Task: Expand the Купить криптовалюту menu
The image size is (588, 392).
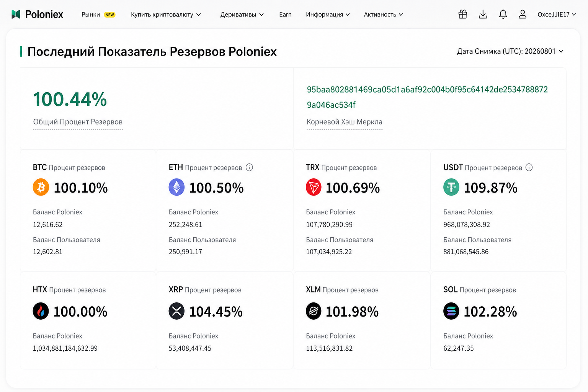Action: 166,15
